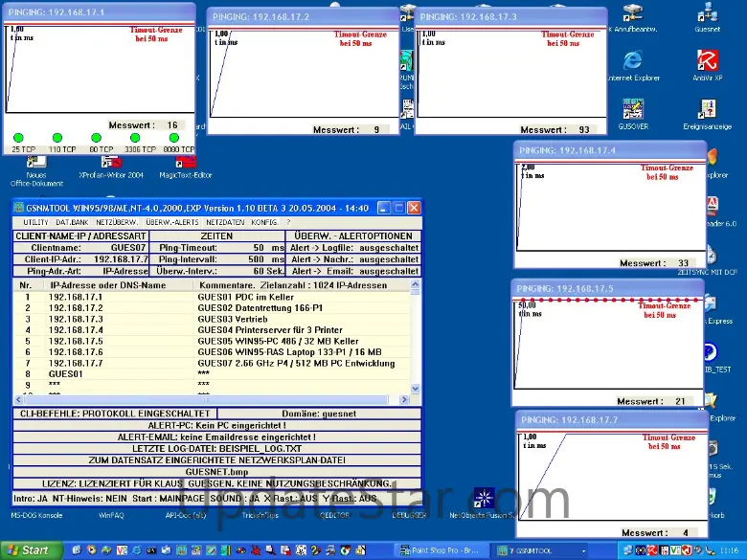Open the AntiVir XP desktop icon
This screenshot has height=560, width=747.
tap(707, 61)
